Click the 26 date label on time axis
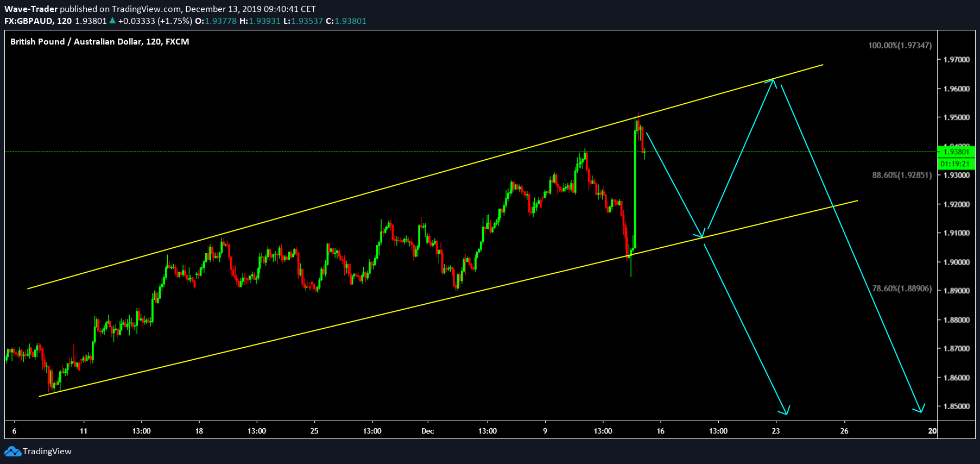Viewport: 980px width, 464px height. pos(844,431)
